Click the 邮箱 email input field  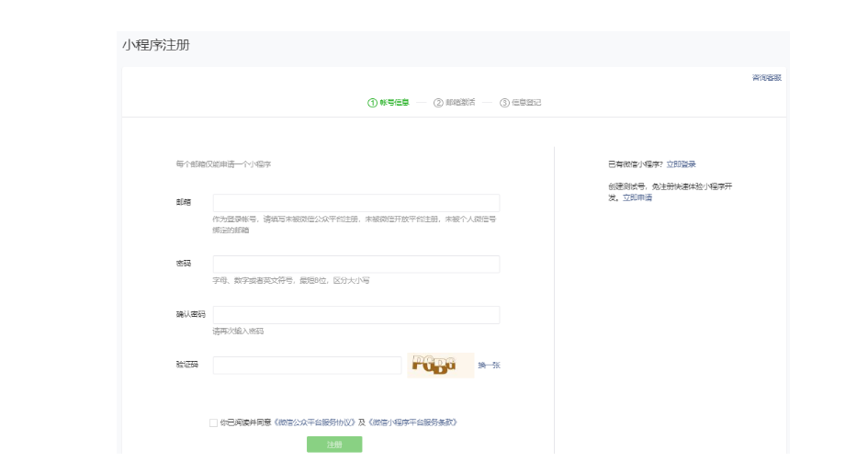[x=356, y=202]
